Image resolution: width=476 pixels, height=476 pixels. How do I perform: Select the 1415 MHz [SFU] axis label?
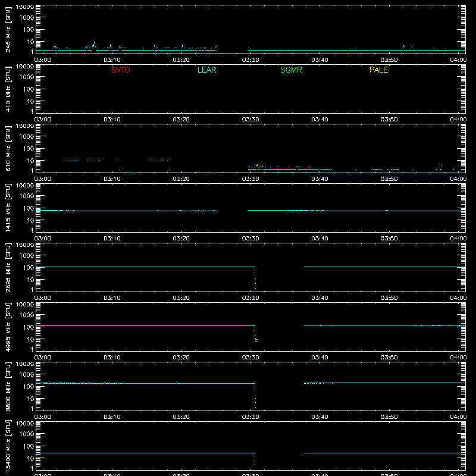[x=8, y=208]
